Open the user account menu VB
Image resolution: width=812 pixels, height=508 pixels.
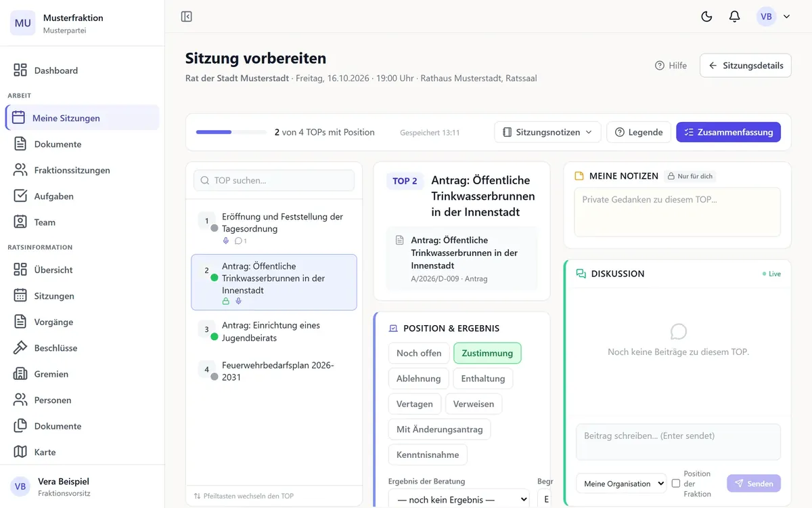[x=773, y=17]
